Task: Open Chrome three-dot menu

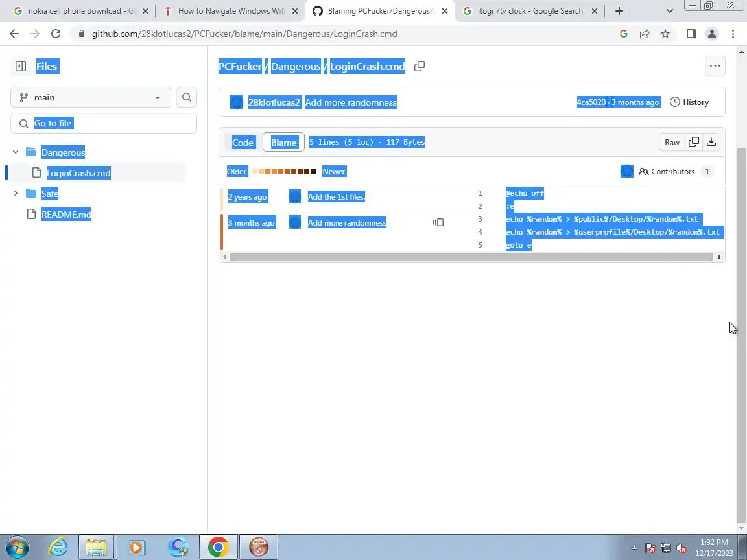Action: 733,34
